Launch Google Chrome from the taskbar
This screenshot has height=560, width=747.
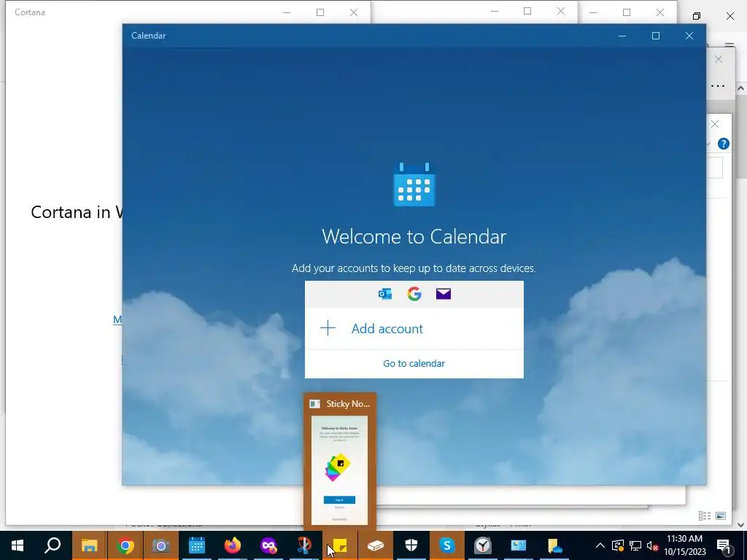point(125,545)
